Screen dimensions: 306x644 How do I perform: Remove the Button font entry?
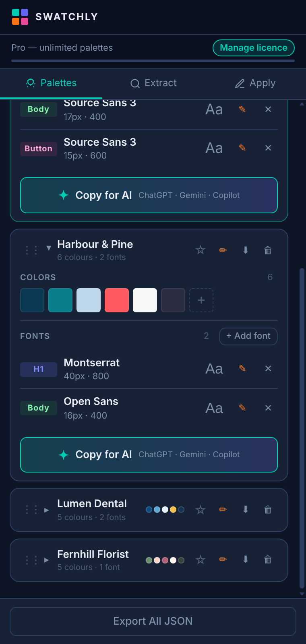point(268,148)
